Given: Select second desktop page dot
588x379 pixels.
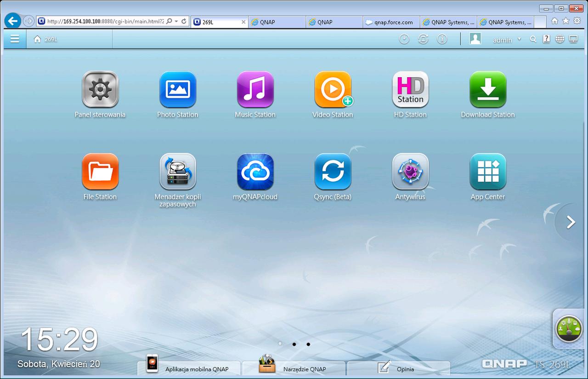Looking at the screenshot, I should [x=294, y=344].
